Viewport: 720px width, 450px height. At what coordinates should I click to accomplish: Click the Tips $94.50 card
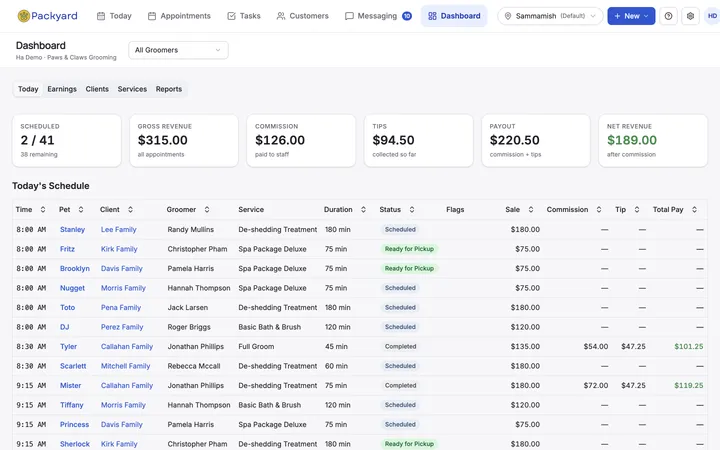pos(418,141)
